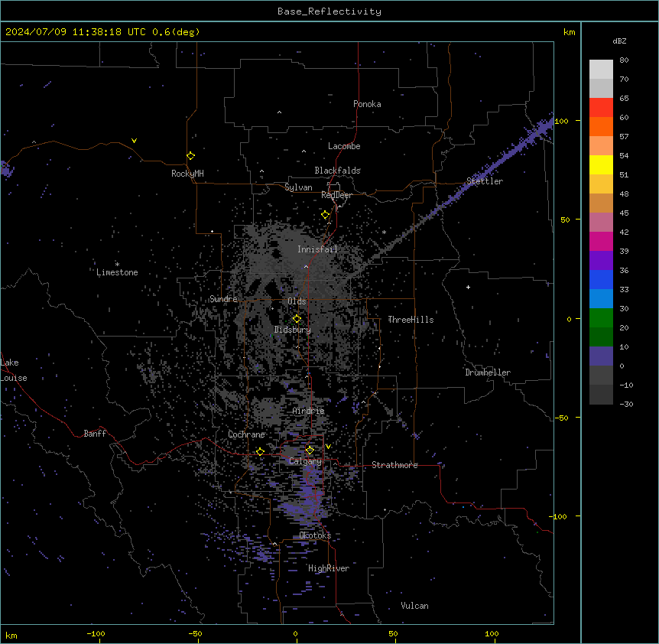Screen dimensions: 659x644
Task: Click the Cochrane town label
Action: click(x=246, y=434)
